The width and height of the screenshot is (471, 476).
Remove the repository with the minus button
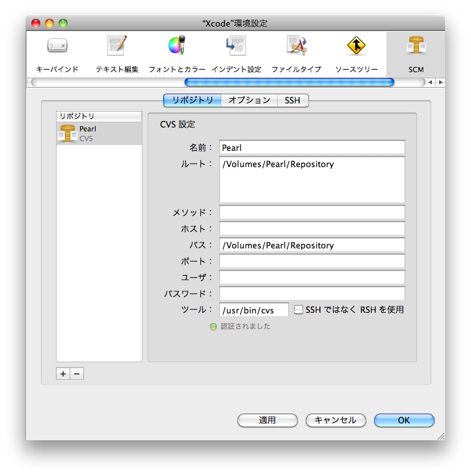pos(77,374)
